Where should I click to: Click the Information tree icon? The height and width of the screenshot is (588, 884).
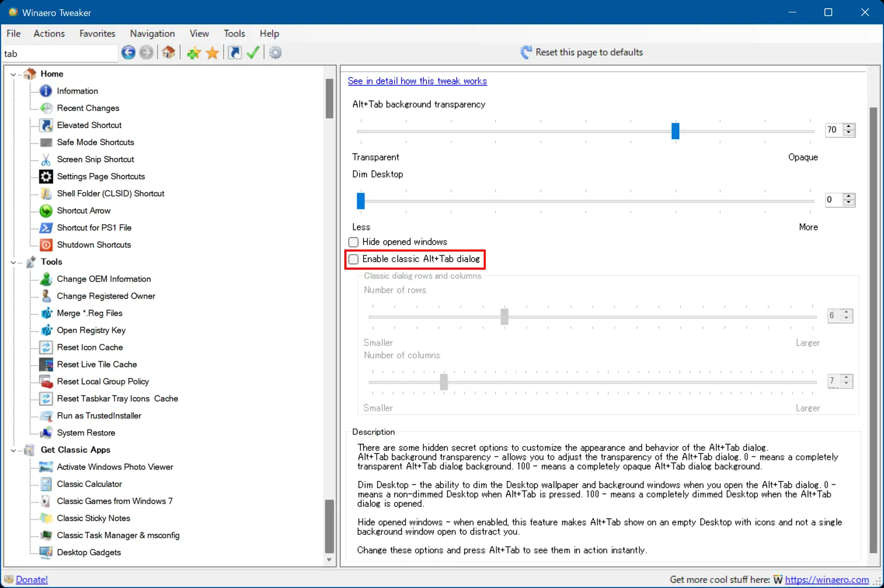click(46, 91)
